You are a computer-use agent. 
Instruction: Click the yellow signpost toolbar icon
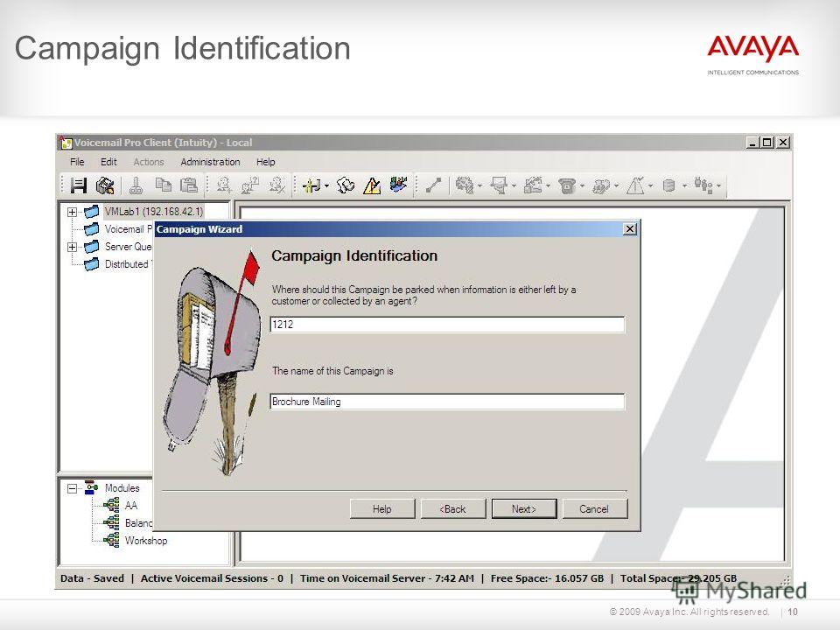point(311,185)
